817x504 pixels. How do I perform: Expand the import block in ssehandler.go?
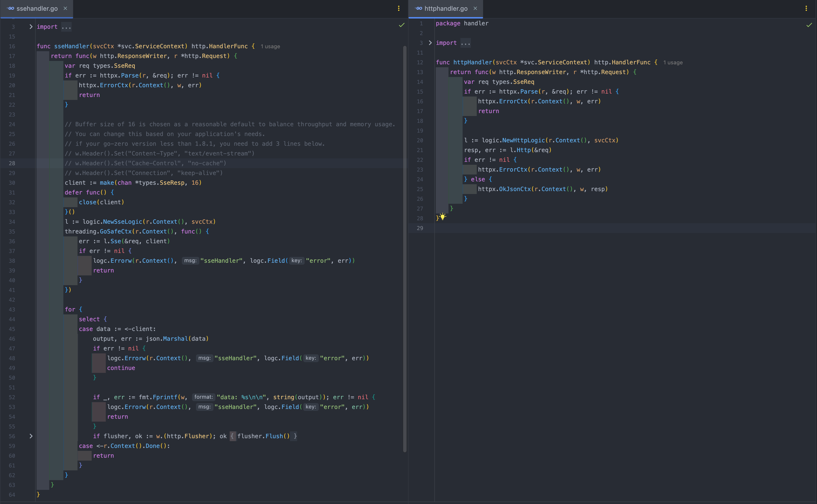pos(31,27)
